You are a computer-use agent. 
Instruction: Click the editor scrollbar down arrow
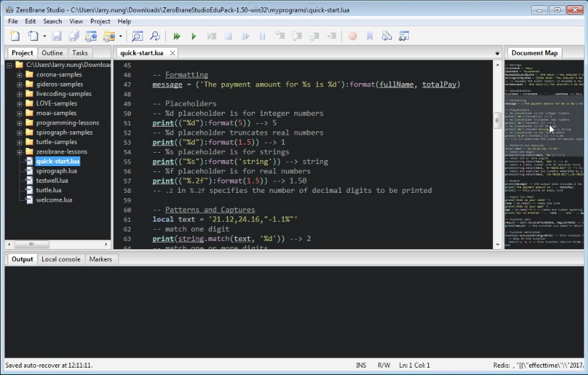pyautogui.click(x=497, y=244)
